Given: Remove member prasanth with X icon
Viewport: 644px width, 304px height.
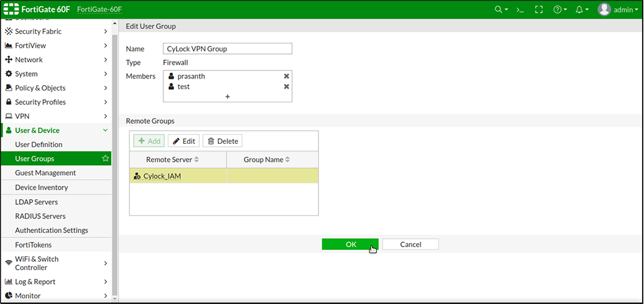Looking at the screenshot, I should tap(287, 76).
